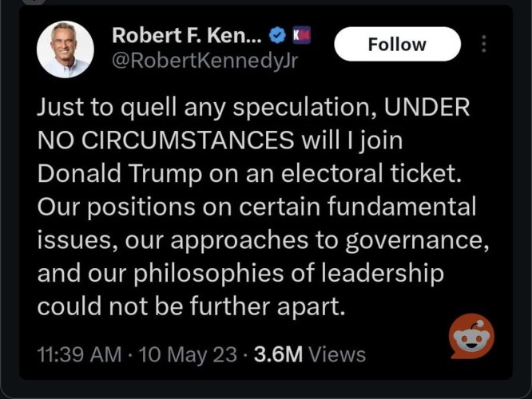Follow the Robert F. Kennedy account
Screen dimensions: 532x399
(397, 44)
